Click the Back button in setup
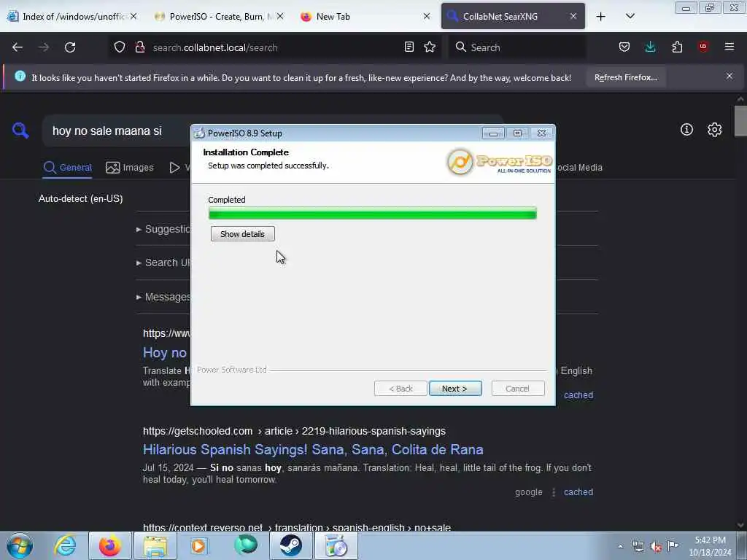This screenshot has width=747, height=560. click(x=400, y=389)
